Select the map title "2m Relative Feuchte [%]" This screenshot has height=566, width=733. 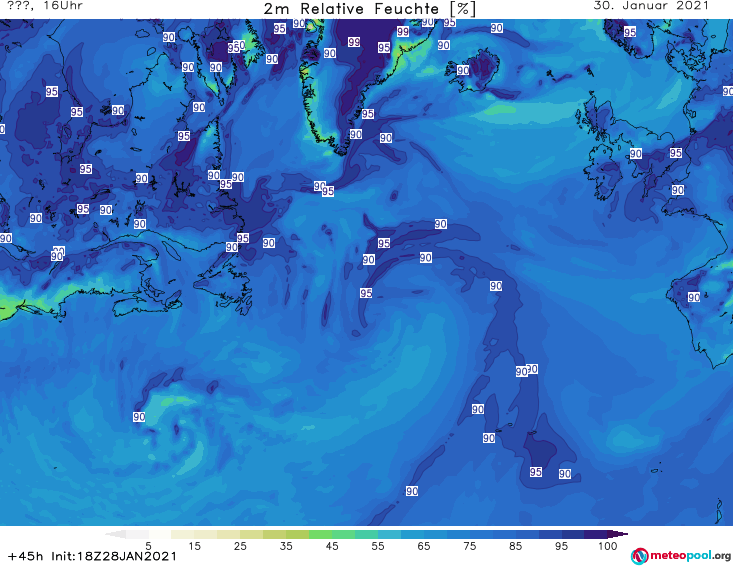(370, 9)
